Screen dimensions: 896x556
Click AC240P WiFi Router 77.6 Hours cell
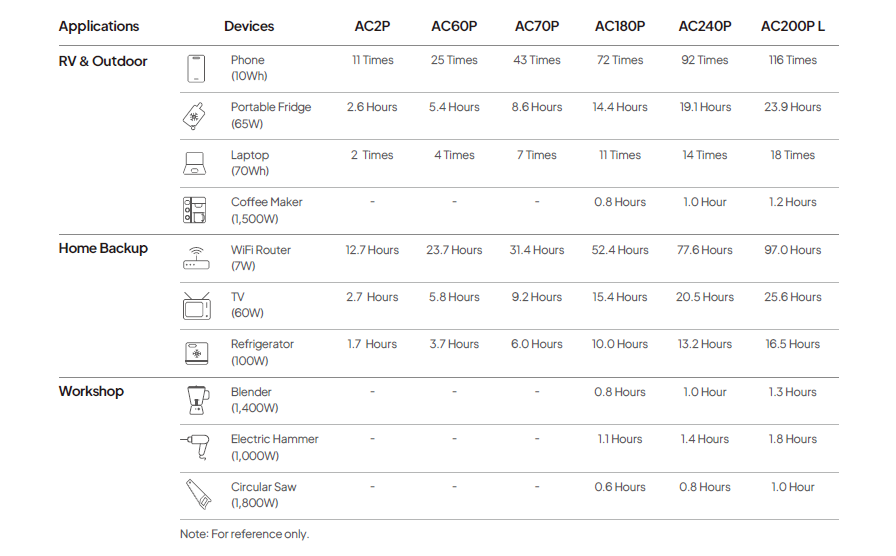(704, 250)
